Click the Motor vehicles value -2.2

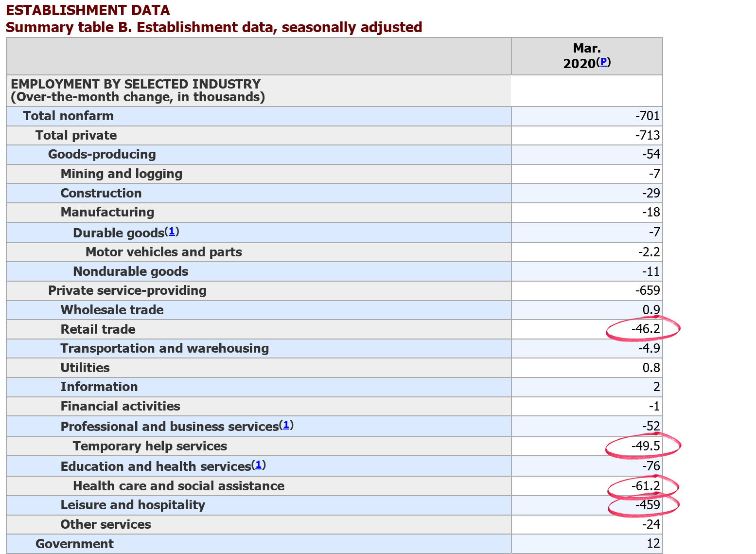649,252
